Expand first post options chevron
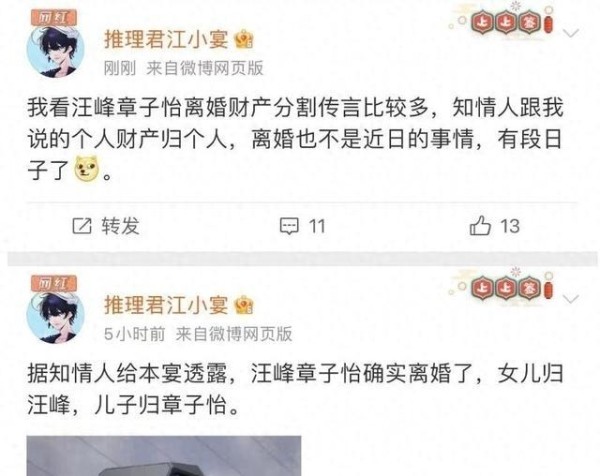Image resolution: width=600 pixels, height=476 pixels. tap(571, 33)
